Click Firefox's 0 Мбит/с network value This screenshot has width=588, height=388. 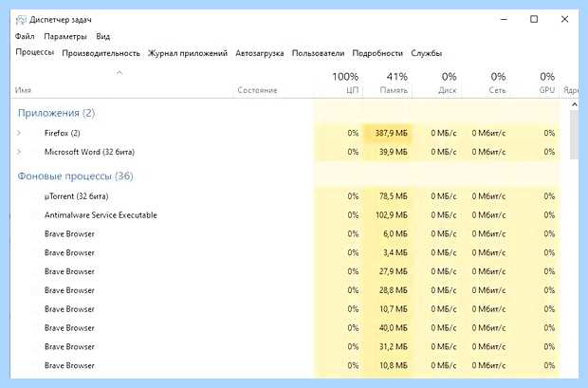tap(488, 133)
